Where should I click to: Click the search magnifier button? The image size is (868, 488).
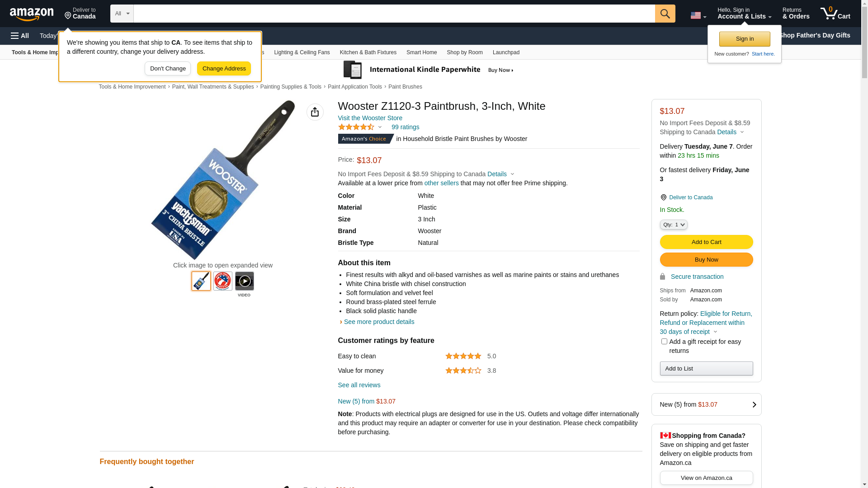[665, 14]
